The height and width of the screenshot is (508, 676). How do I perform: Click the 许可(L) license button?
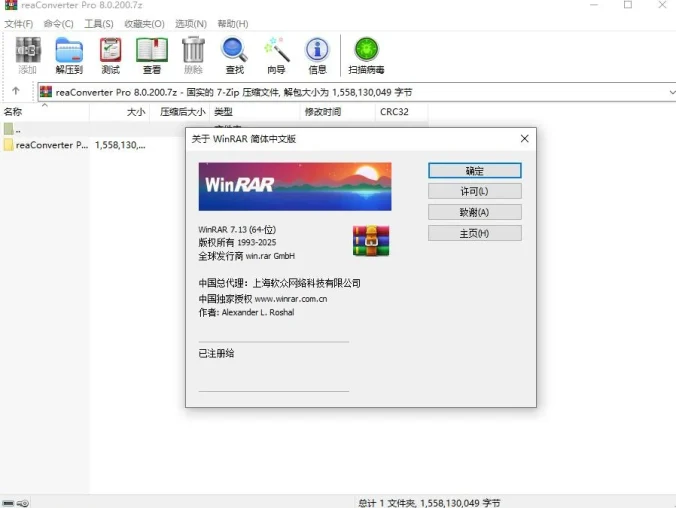(x=475, y=191)
